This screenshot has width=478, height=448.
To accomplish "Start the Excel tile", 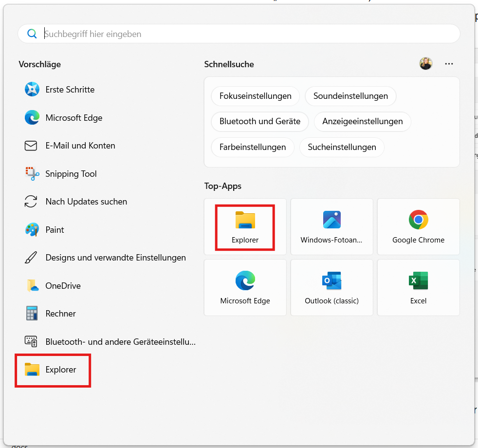I will [418, 288].
